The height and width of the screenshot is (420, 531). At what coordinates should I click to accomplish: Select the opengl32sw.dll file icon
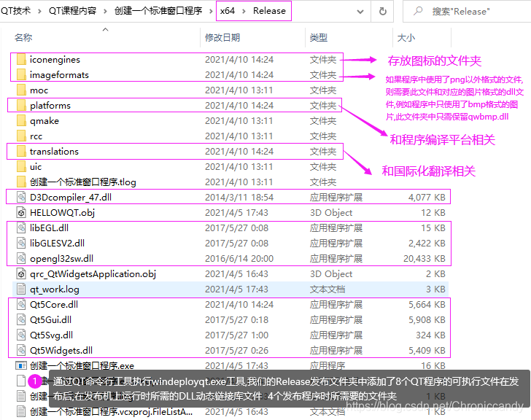(x=21, y=259)
